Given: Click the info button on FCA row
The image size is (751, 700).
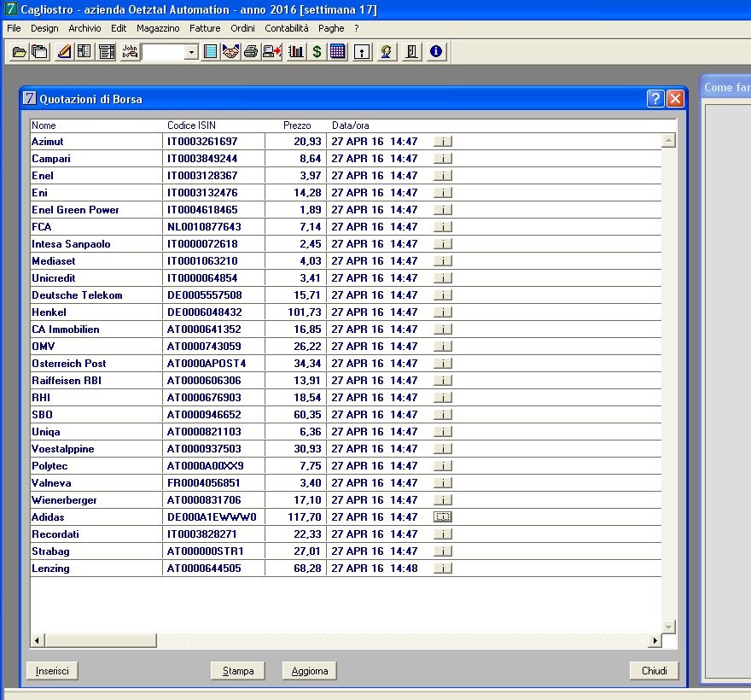Looking at the screenshot, I should click(443, 226).
